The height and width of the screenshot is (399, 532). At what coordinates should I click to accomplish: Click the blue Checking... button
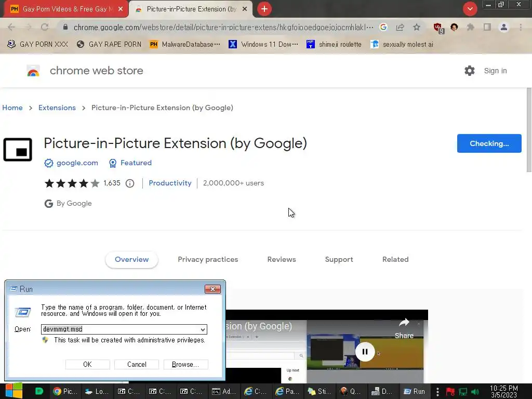489,143
